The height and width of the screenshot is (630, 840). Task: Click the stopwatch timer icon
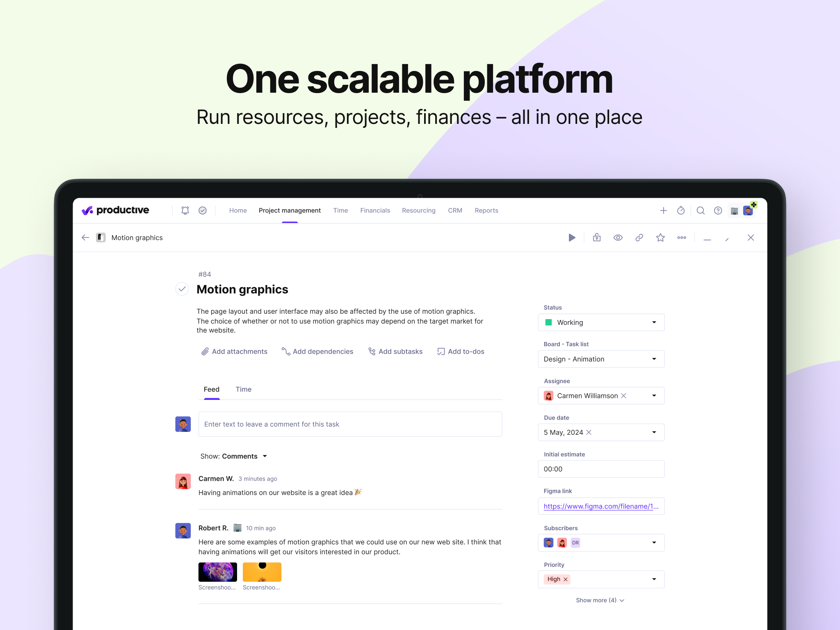point(681,210)
